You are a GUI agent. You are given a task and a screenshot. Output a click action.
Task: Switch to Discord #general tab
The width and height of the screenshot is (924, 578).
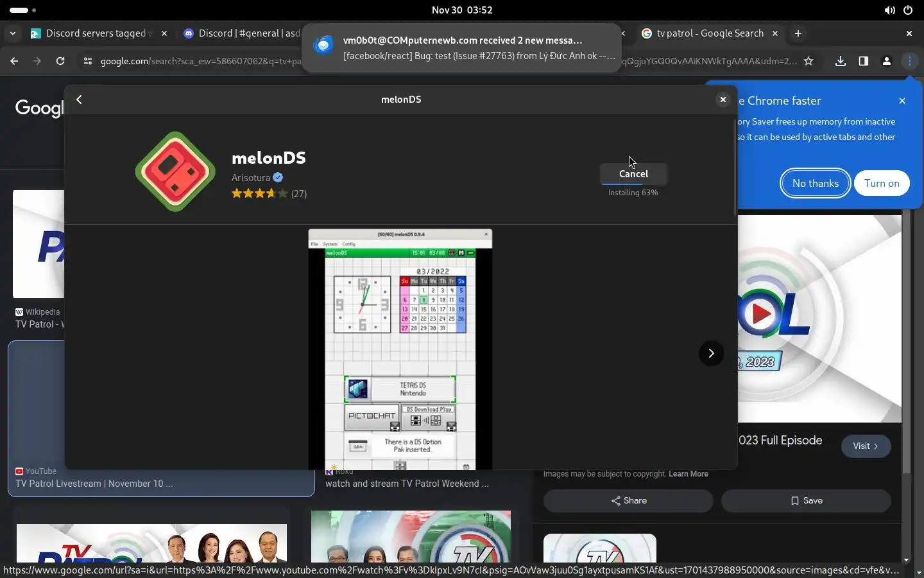click(243, 33)
